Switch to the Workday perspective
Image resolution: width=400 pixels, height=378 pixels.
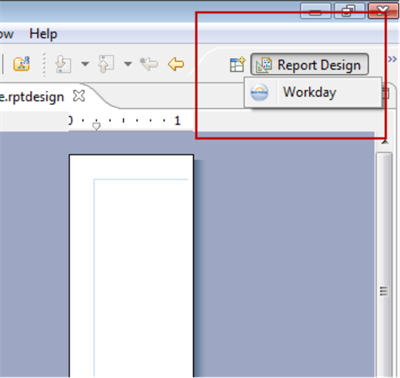(x=313, y=92)
